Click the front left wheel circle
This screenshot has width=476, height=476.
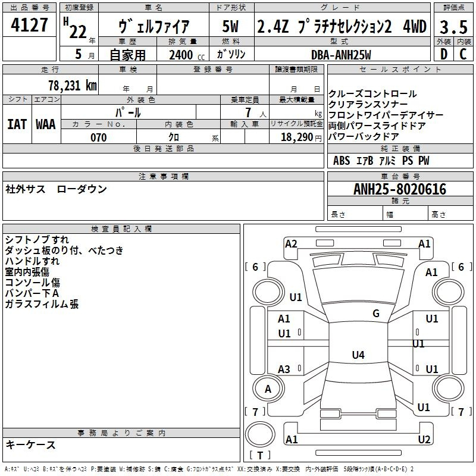(268, 293)
